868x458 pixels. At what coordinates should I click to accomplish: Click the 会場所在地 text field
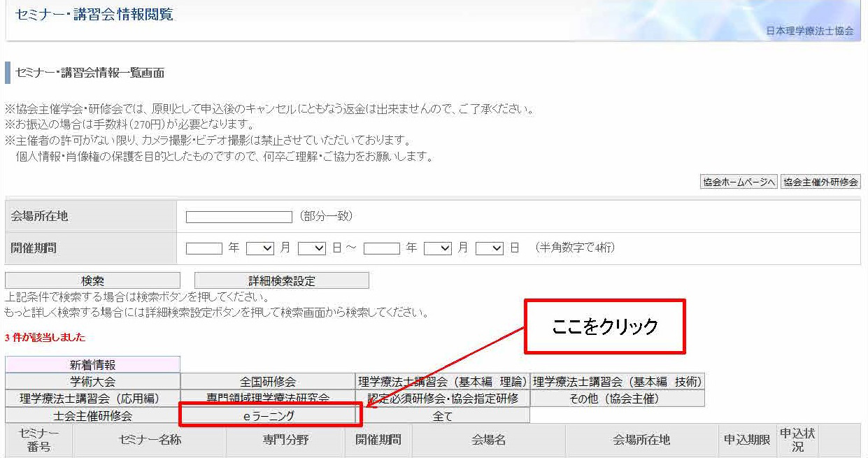pos(239,217)
